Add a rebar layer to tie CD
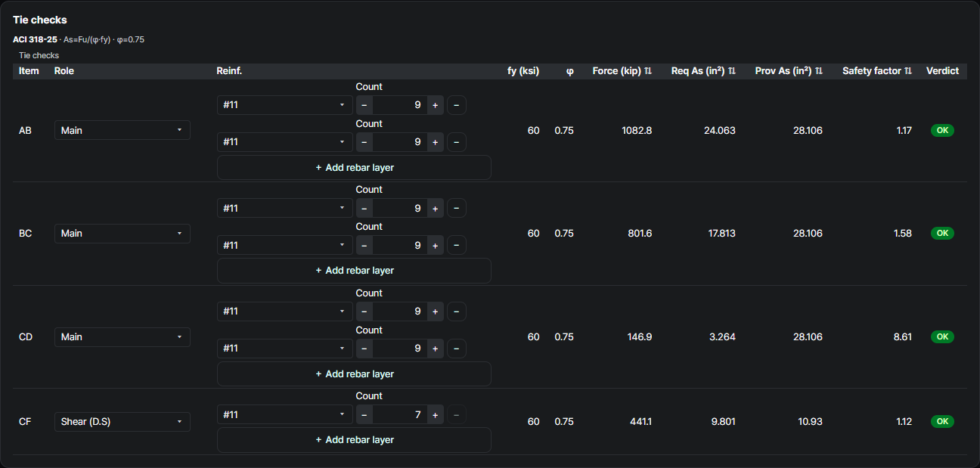This screenshot has height=468, width=980. (354, 374)
